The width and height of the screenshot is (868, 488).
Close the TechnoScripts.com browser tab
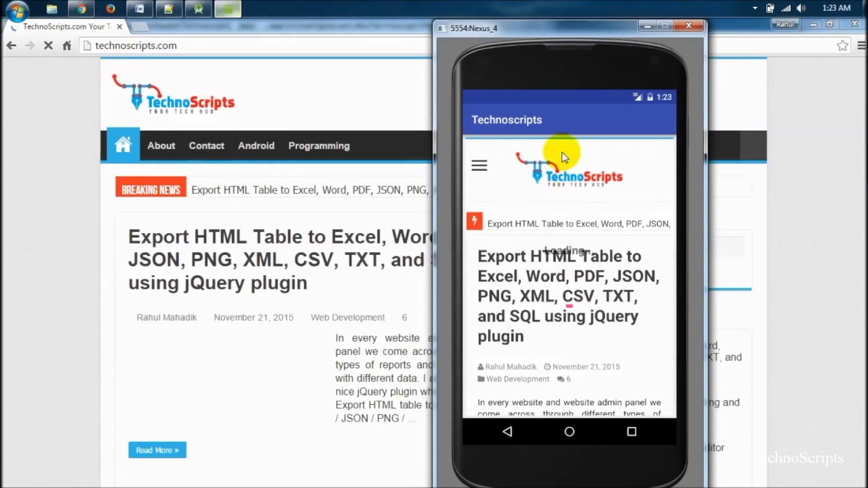(x=119, y=26)
